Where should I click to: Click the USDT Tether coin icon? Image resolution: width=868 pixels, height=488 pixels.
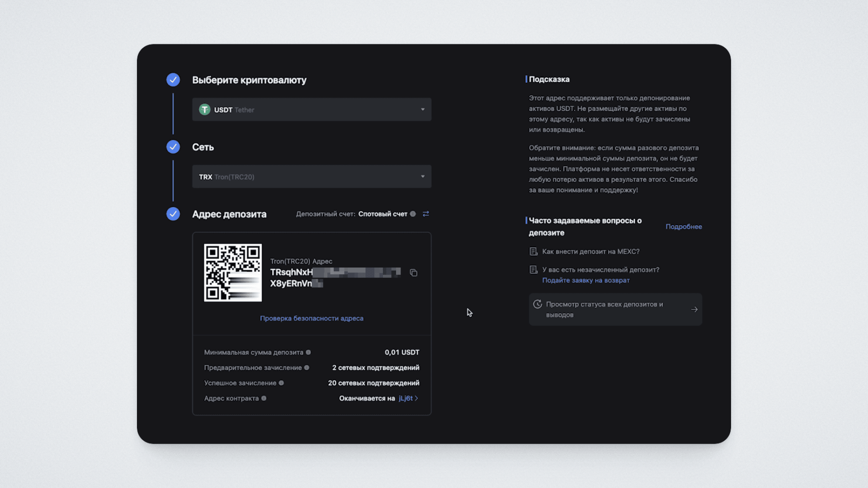point(205,109)
